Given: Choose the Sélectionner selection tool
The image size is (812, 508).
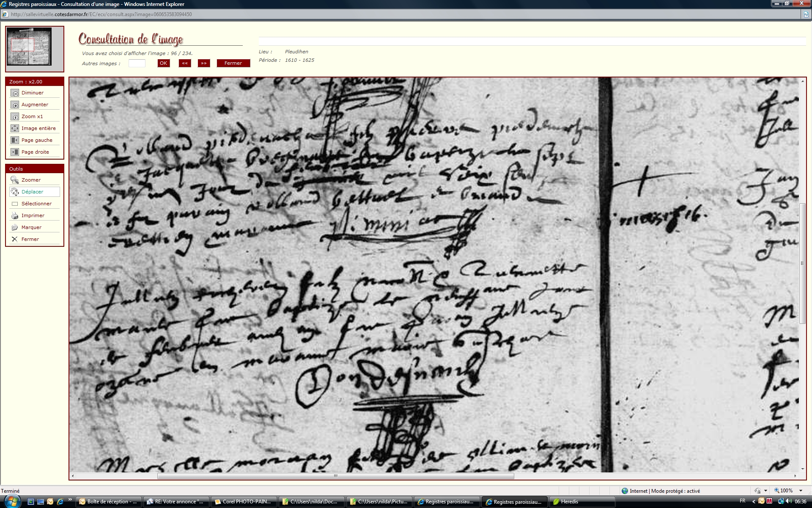Looking at the screenshot, I should (x=15, y=204).
